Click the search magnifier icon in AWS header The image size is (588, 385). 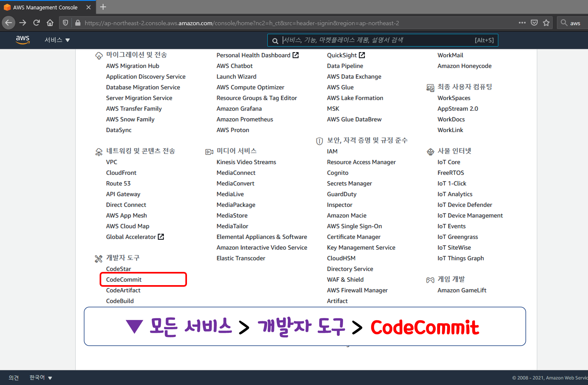(275, 41)
